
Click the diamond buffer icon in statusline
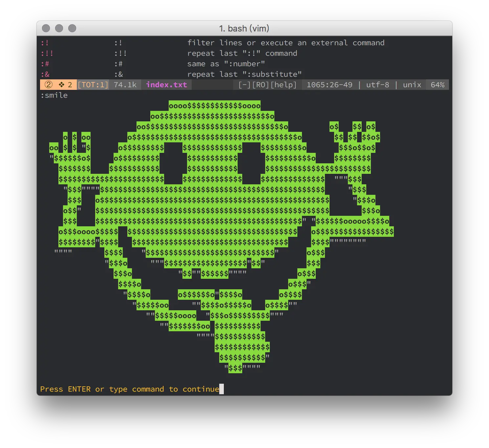click(61, 85)
